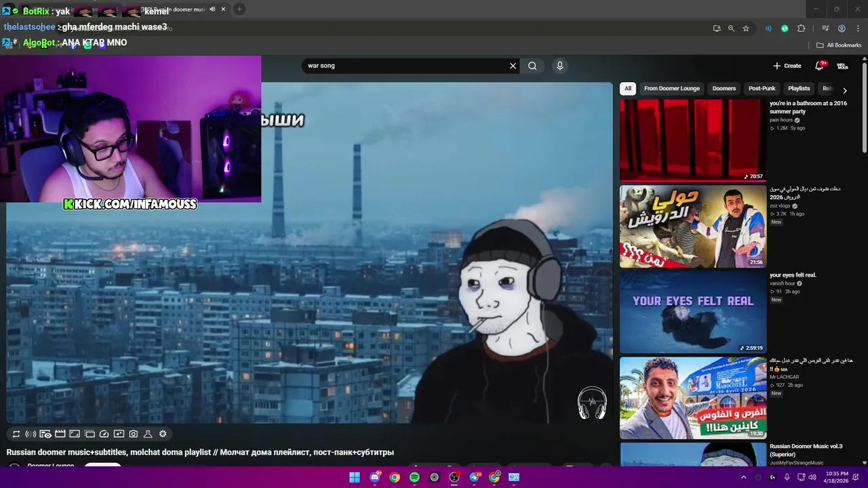868x488 pixels.
Task: Click the card-with-eye icon under the video
Action: point(45,434)
